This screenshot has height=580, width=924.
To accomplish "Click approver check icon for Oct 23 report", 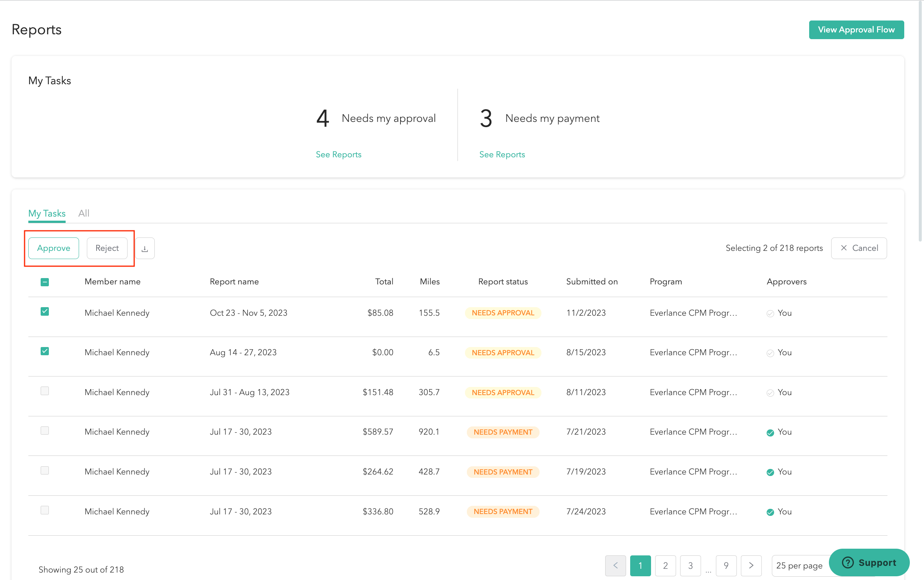I will 770,313.
